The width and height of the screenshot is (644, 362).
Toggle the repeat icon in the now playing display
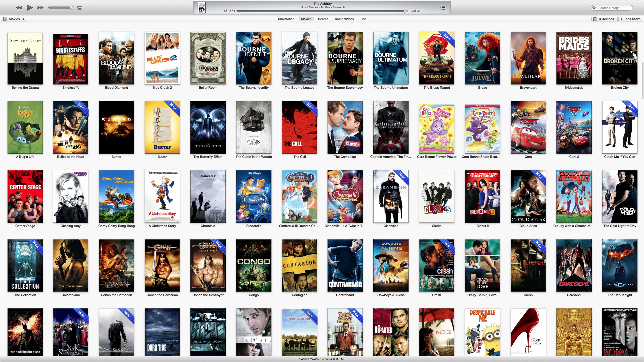(226, 11)
